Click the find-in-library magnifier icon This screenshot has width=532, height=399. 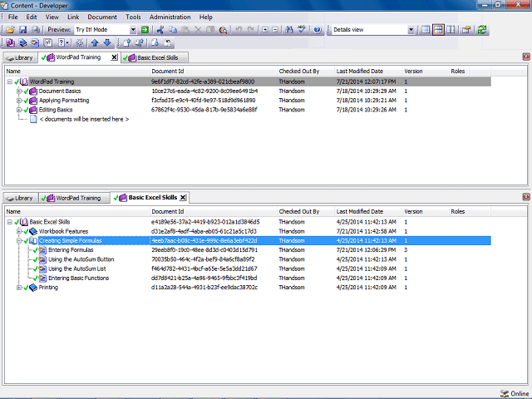tap(223, 30)
